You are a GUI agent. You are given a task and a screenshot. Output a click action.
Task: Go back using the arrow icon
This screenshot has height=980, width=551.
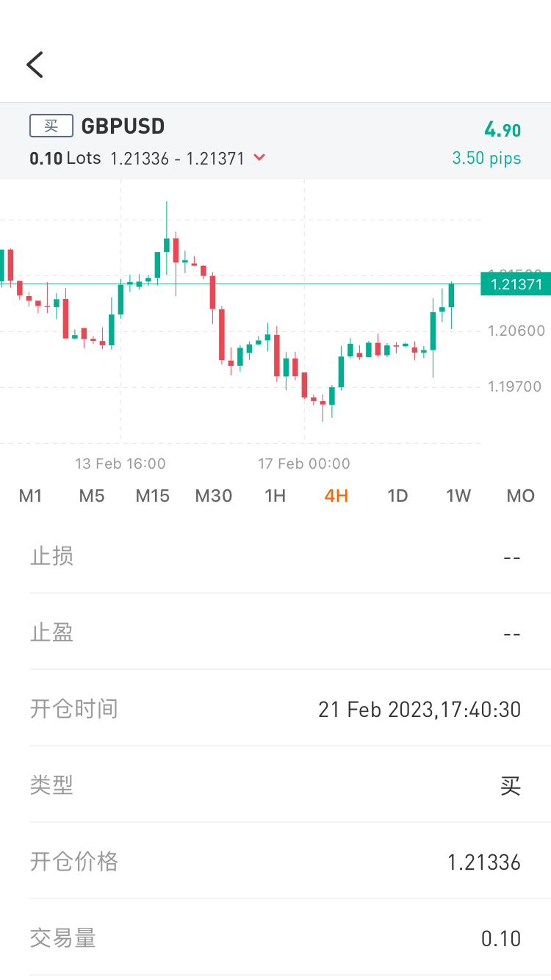tap(35, 65)
